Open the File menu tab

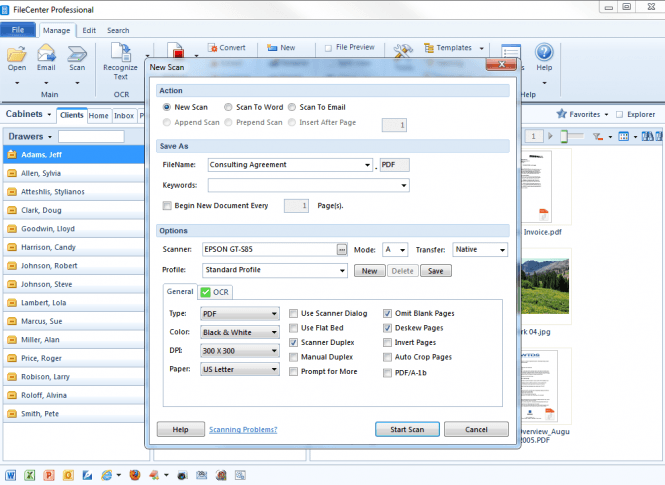pos(18,30)
